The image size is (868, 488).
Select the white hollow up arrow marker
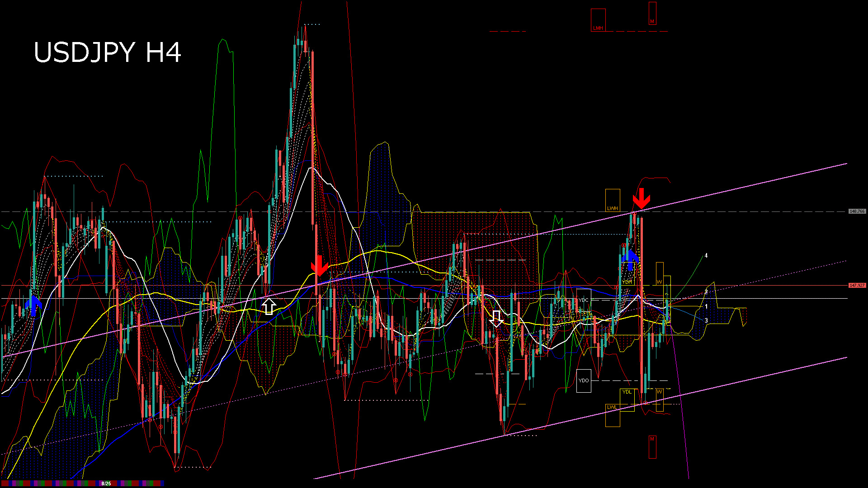269,306
